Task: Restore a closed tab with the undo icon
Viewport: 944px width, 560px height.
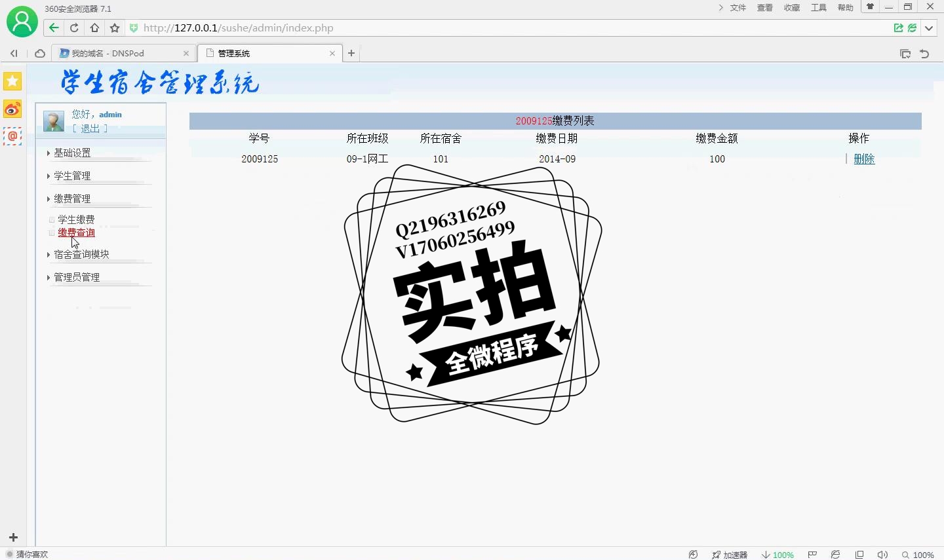Action: (924, 54)
